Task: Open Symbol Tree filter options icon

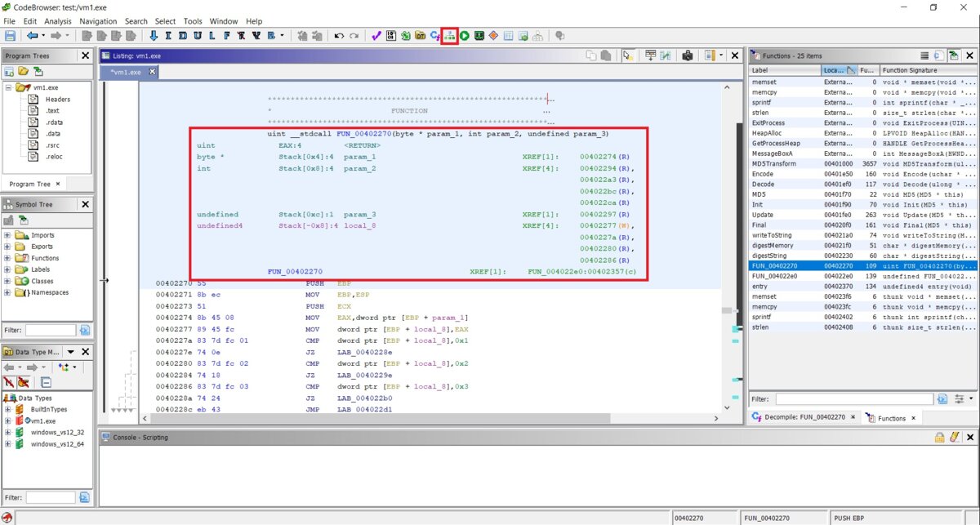Action: (x=84, y=331)
